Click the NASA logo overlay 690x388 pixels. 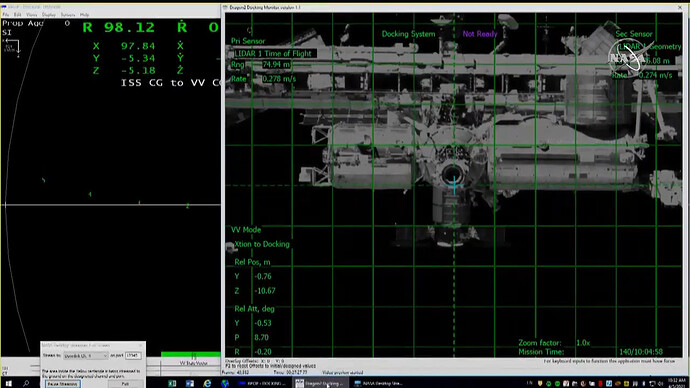click(x=627, y=59)
